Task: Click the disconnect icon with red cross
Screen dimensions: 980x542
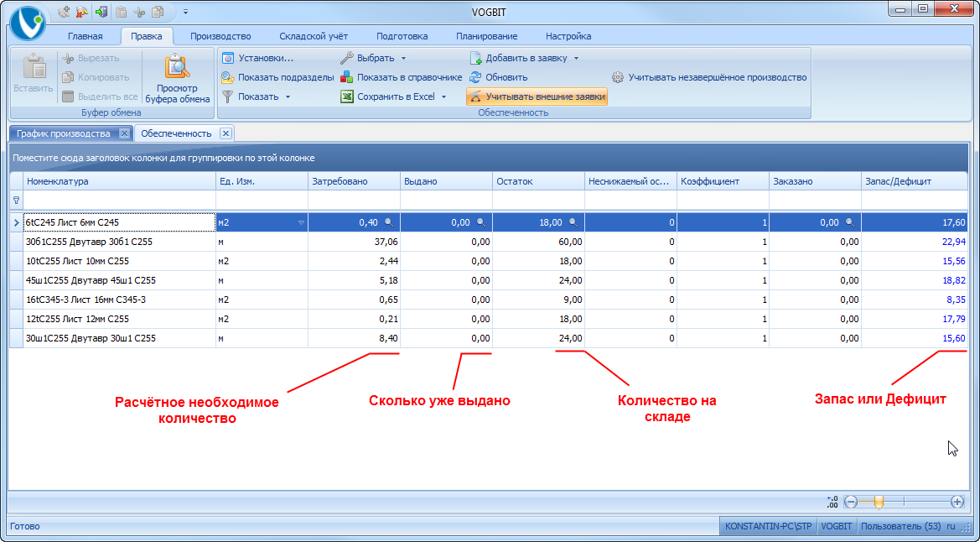Action: (x=82, y=11)
